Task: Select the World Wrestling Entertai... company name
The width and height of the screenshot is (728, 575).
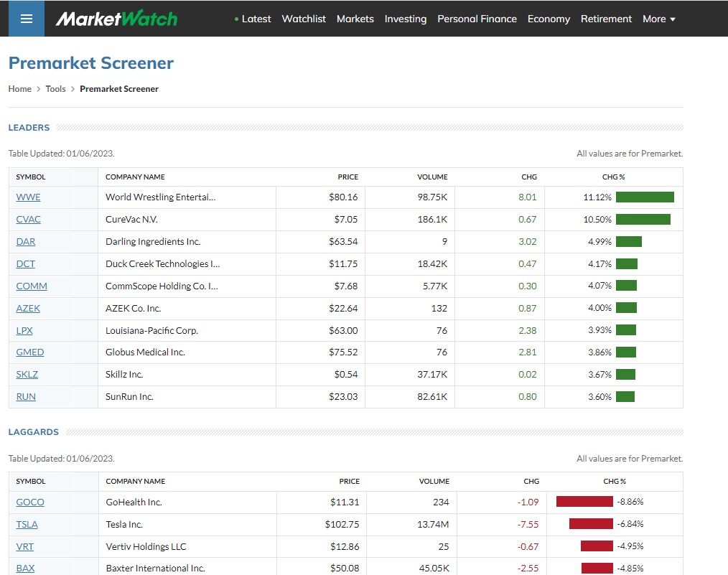Action: pos(161,197)
